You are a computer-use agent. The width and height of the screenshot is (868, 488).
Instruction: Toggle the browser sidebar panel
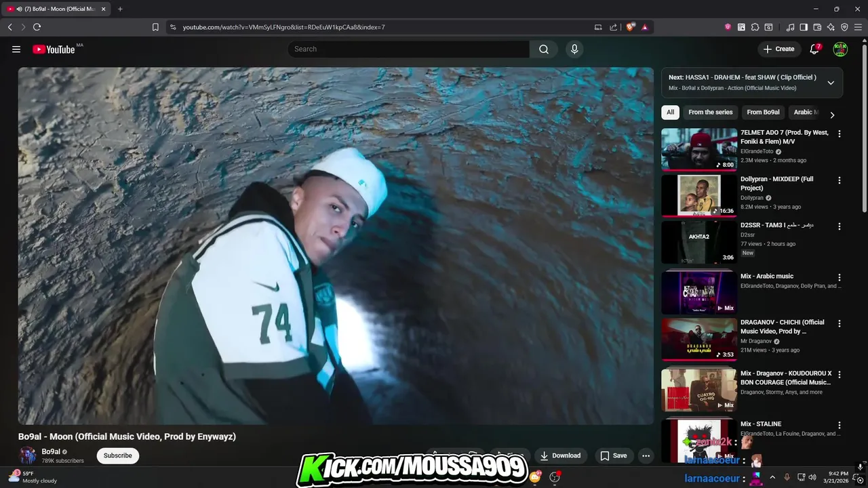click(804, 27)
